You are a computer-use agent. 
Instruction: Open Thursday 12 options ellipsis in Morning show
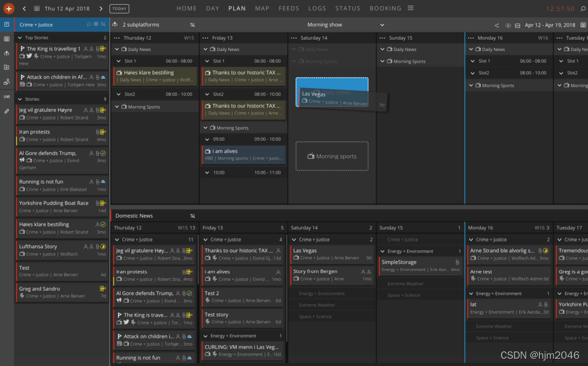tap(117, 38)
